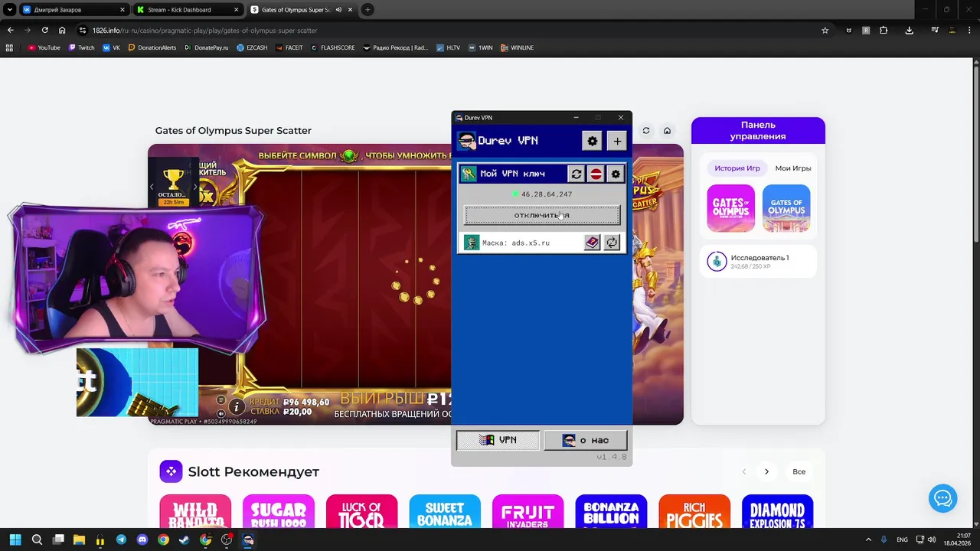Click the browser home button
980x551 pixels.
pos(62,31)
